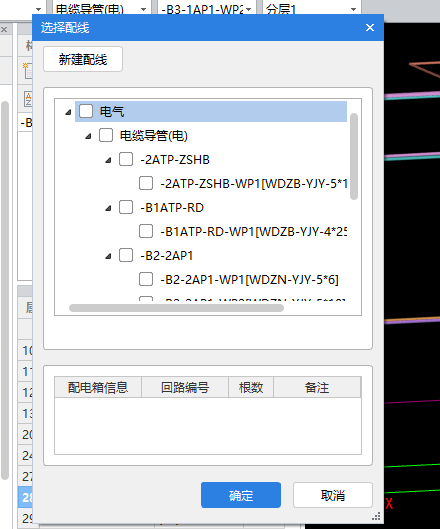This screenshot has width=440, height=529.
Task: Collapse the 电气 tree node
Action: pyautogui.click(x=68, y=112)
